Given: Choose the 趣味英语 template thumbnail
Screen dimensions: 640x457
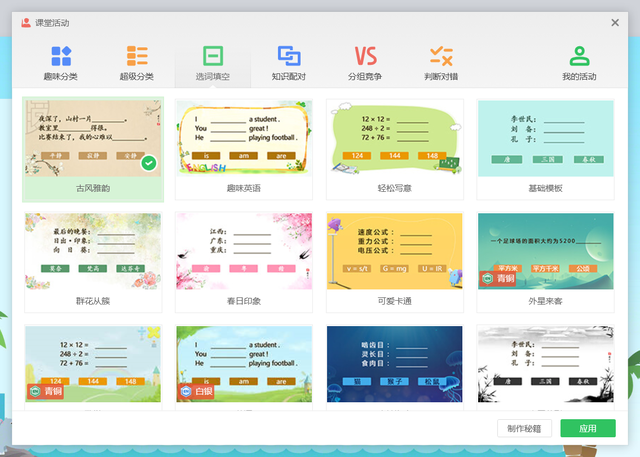Looking at the screenshot, I should (244, 139).
